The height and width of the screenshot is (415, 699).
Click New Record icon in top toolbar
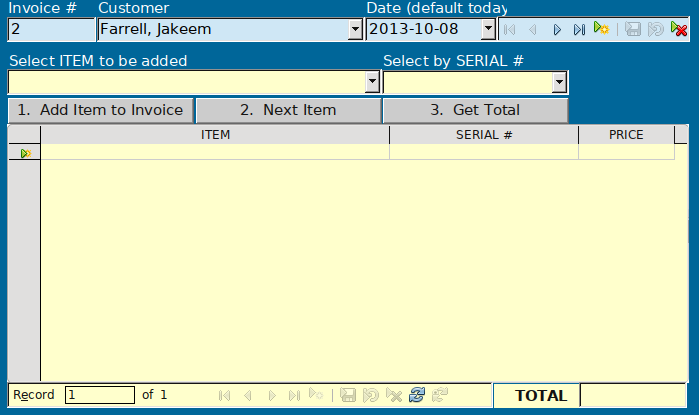[x=601, y=30]
